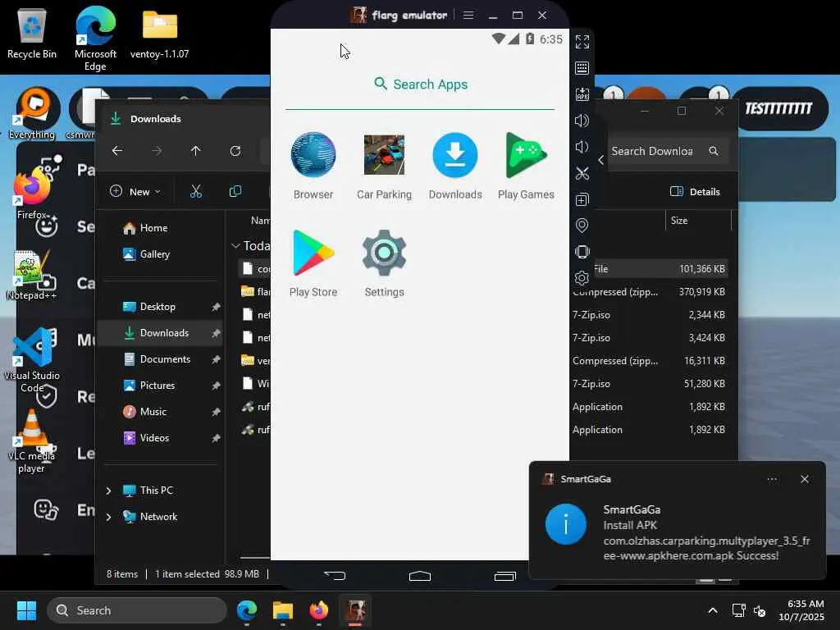This screenshot has width=840, height=630.
Task: Open SmartGaGa notification options menu
Action: coord(772,479)
